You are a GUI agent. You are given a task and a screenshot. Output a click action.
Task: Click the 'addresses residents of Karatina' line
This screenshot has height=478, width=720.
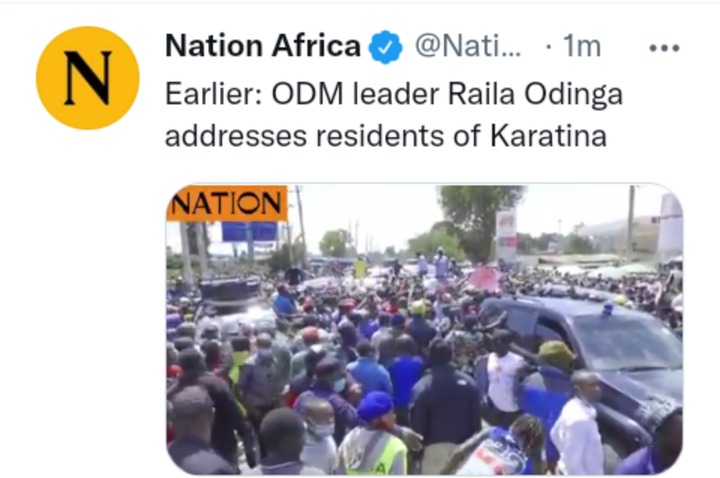[386, 136]
